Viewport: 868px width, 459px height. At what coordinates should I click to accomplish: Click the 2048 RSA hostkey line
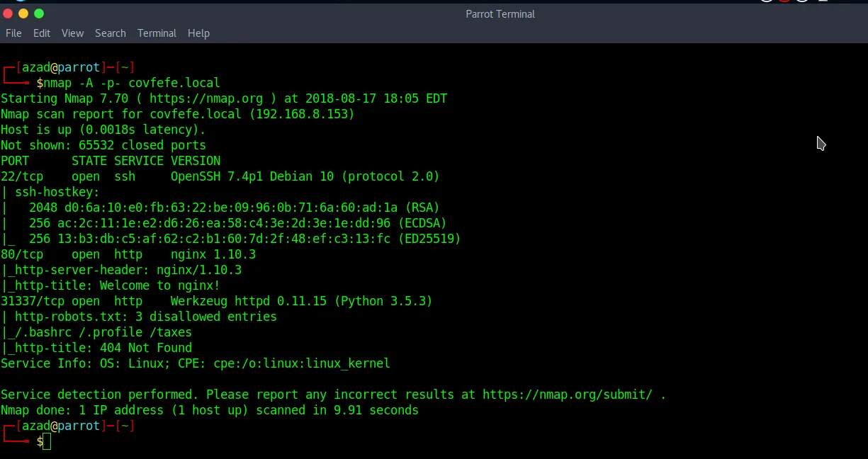(x=220, y=208)
